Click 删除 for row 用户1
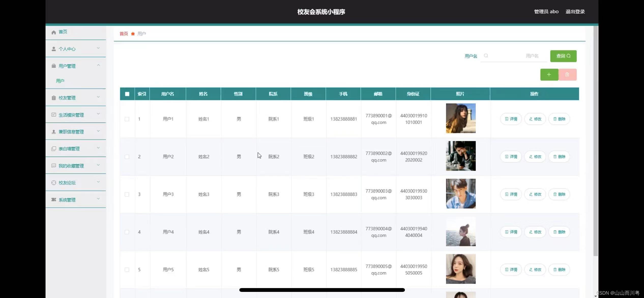 click(559, 119)
